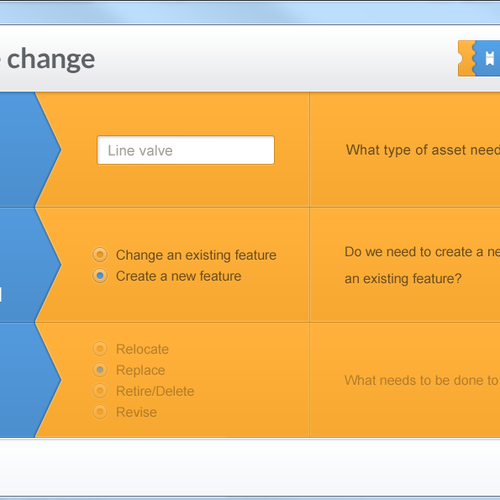Click the 'What type of asset' help text

pos(423,150)
